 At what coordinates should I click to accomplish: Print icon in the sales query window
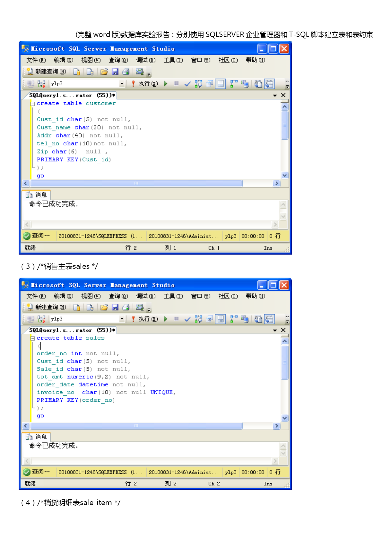(126, 307)
